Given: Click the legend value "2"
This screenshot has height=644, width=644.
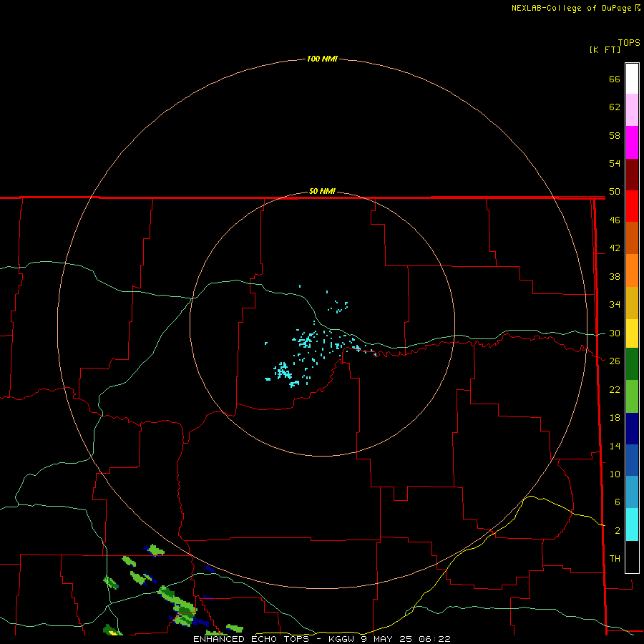Looking at the screenshot, I should tap(617, 531).
